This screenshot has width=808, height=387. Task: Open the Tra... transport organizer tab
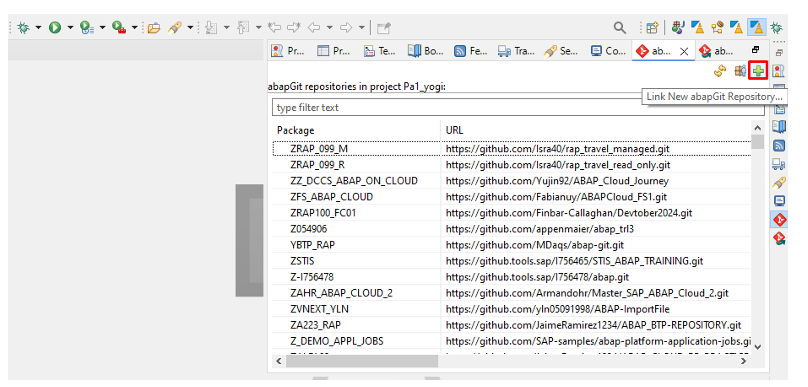[516, 51]
